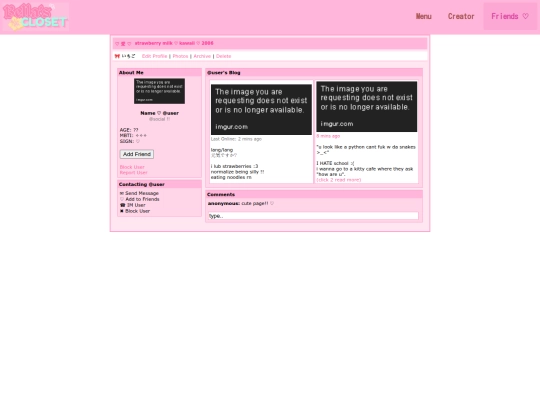Screen dimensions: 540x405
Task: Click Block User link under Add Friend
Action: point(132,167)
